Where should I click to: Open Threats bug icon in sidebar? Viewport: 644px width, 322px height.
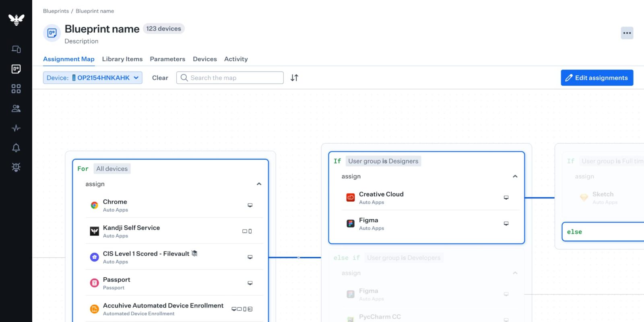(16, 167)
